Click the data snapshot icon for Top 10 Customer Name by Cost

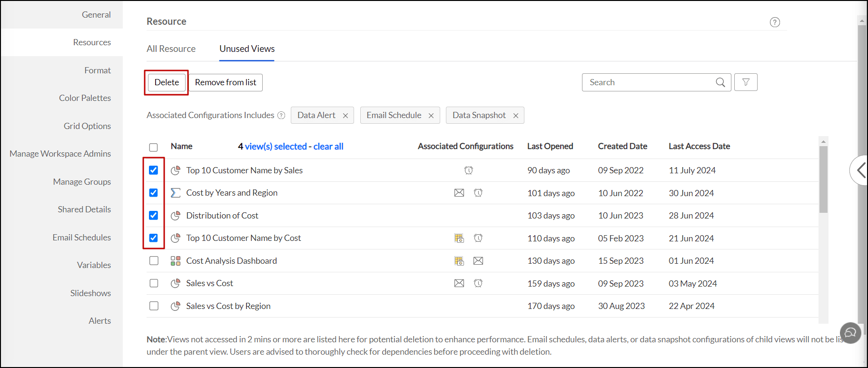459,238
